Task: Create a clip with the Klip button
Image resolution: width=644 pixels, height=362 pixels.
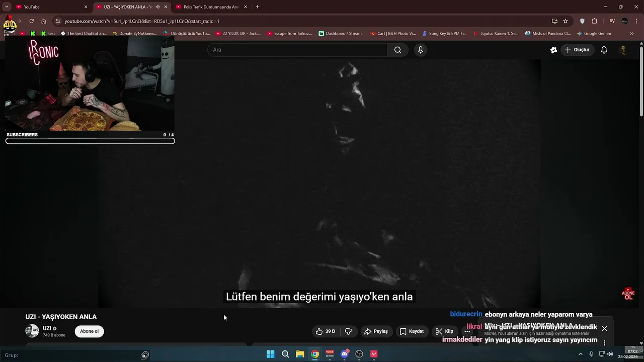Action: [x=444, y=331]
